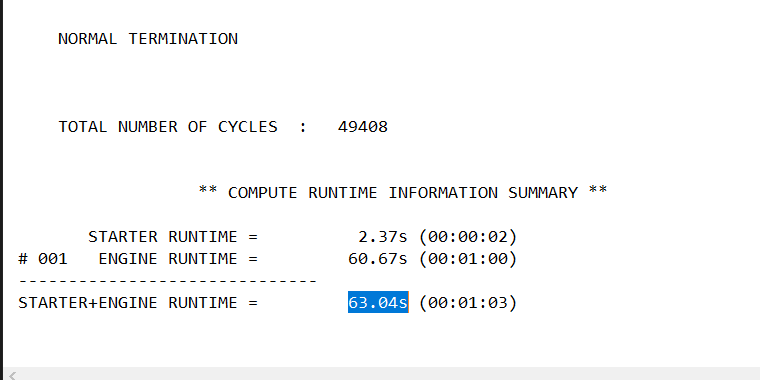
Task: Click the colon after TOTAL NUMBER OF CYCLES
Action: (303, 127)
